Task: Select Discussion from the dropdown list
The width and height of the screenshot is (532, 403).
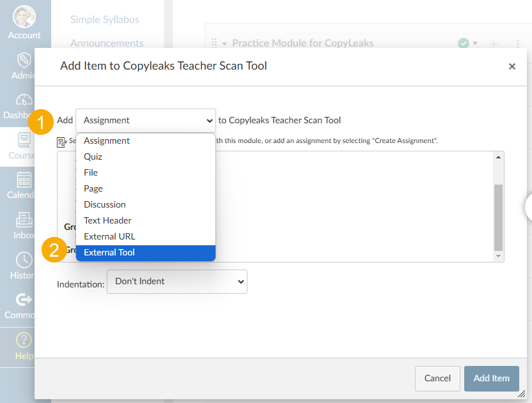Action: (146, 205)
